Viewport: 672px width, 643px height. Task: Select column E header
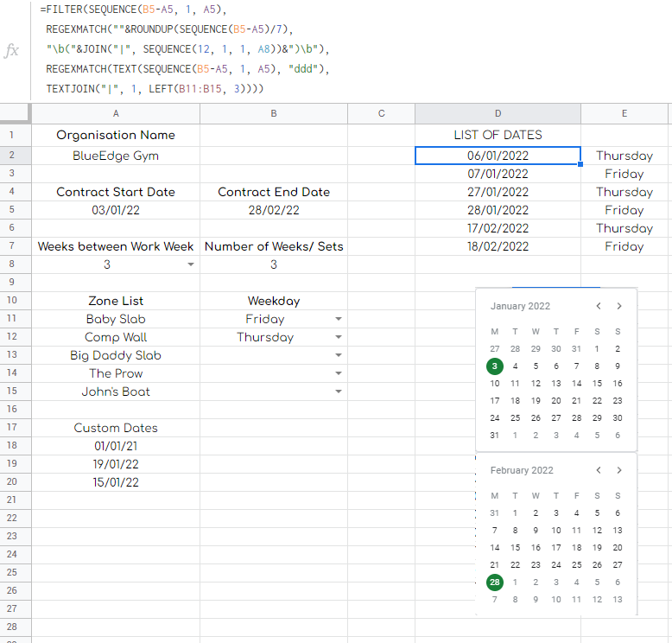624,114
